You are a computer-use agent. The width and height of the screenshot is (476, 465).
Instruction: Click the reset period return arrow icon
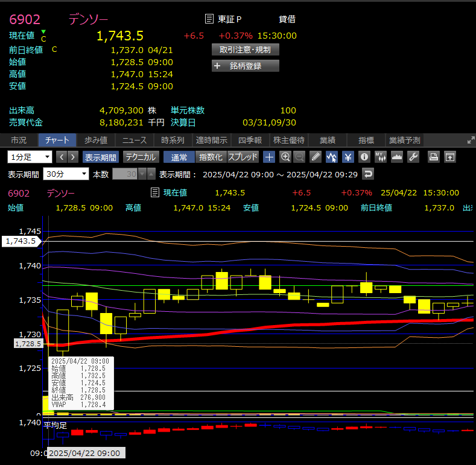[368, 174]
